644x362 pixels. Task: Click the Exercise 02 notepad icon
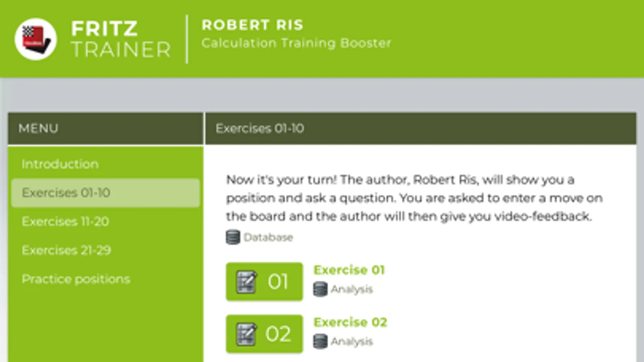click(246, 334)
